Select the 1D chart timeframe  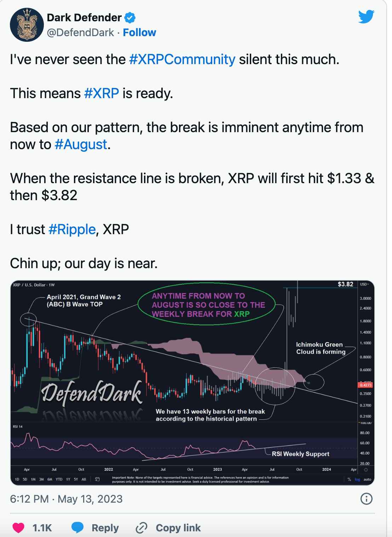[x=17, y=479]
